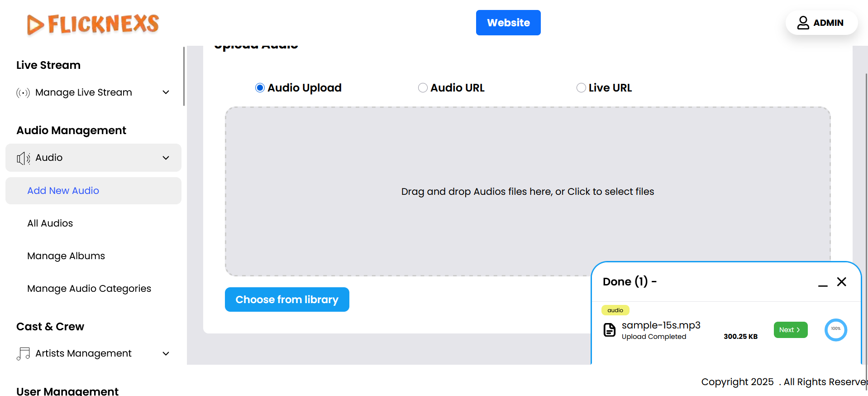Screen dimensions: 868x396
Task: Choose the Live URL radio option
Action: coord(581,88)
